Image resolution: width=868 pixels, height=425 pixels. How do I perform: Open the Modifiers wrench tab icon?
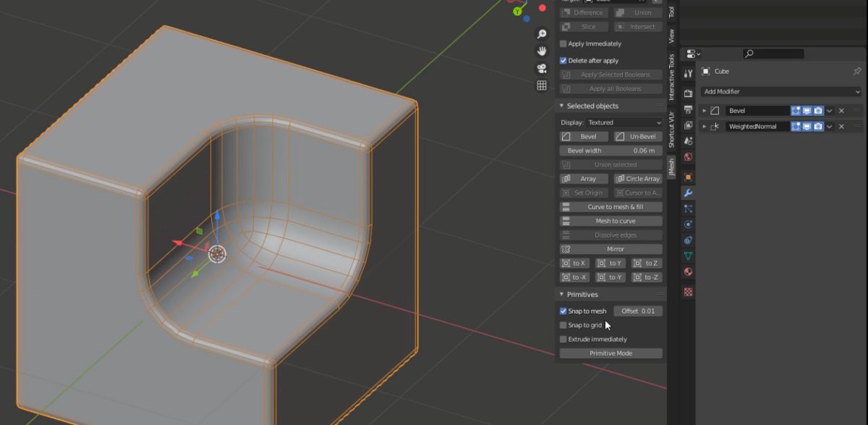pyautogui.click(x=689, y=193)
